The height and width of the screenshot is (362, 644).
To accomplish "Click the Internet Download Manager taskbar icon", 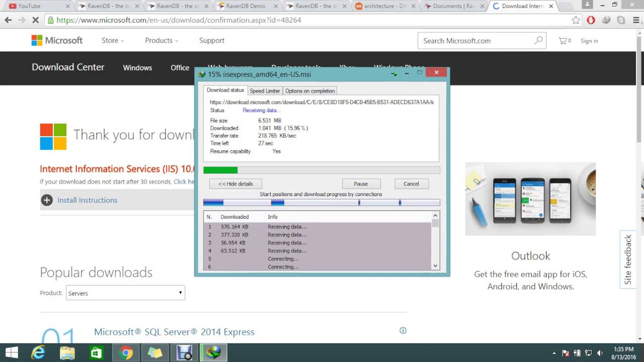I will pyautogui.click(x=214, y=352).
